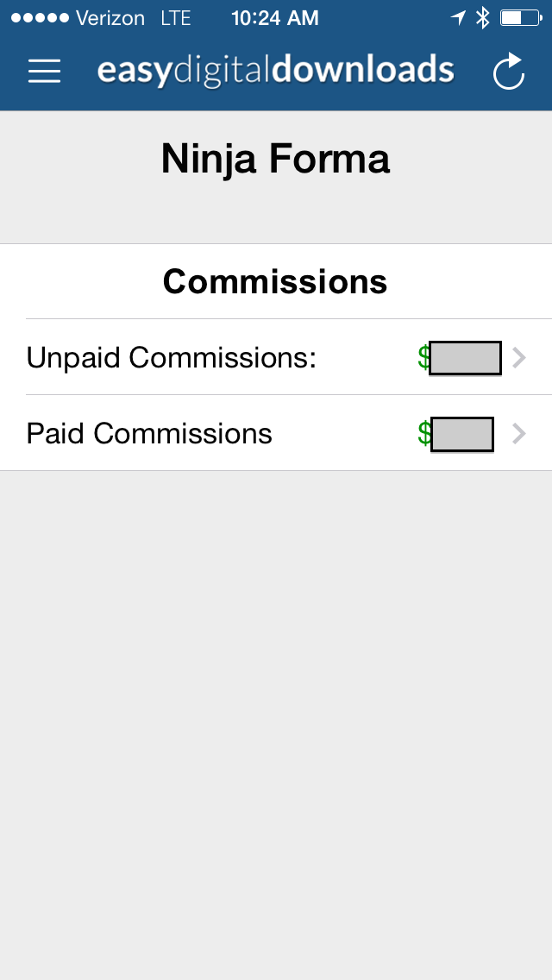552x980 pixels.
Task: Click the Verizon carrier label
Action: click(110, 18)
